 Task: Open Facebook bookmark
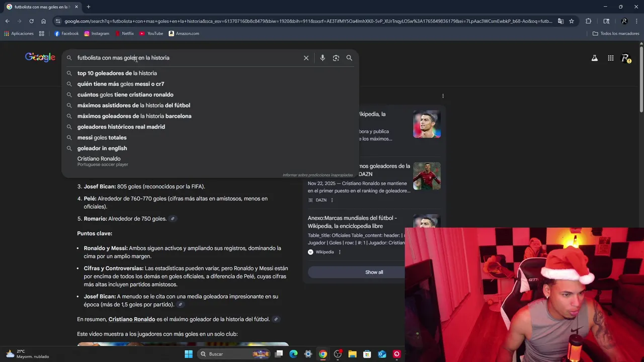66,34
